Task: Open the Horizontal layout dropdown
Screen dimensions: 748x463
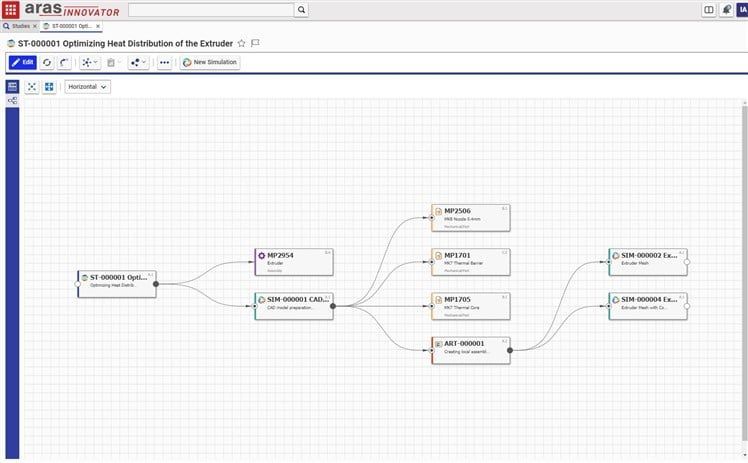Action: tap(88, 87)
